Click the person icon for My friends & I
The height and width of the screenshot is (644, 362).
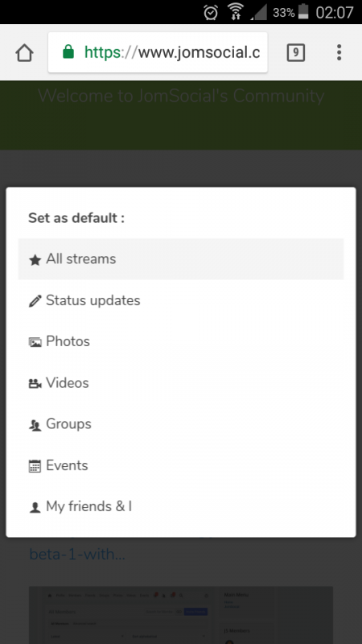(x=35, y=508)
